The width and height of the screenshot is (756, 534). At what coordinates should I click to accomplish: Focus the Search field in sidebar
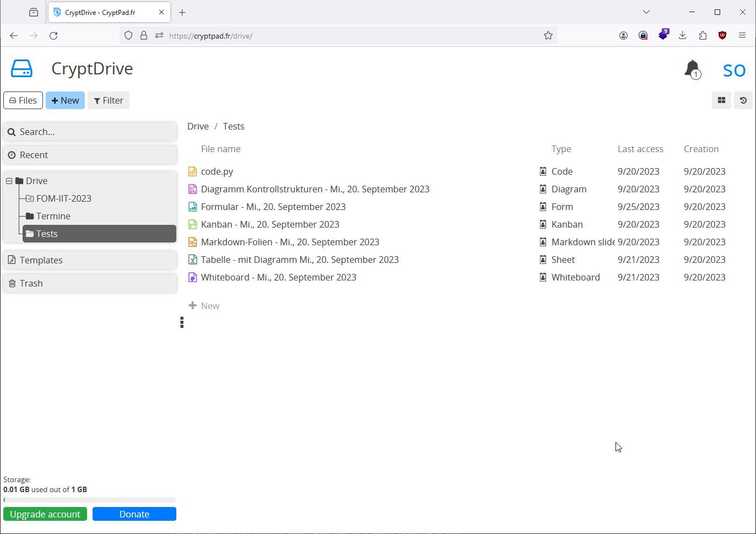click(90, 132)
